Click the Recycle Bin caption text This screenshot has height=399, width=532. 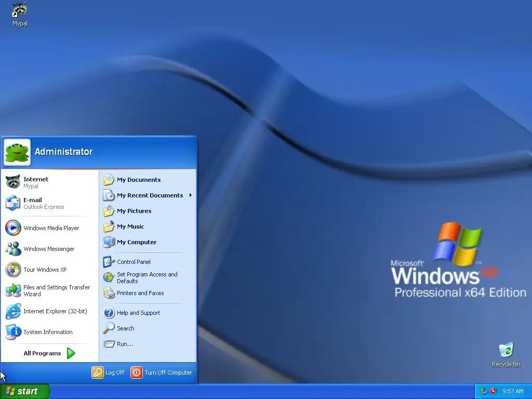[x=506, y=364]
